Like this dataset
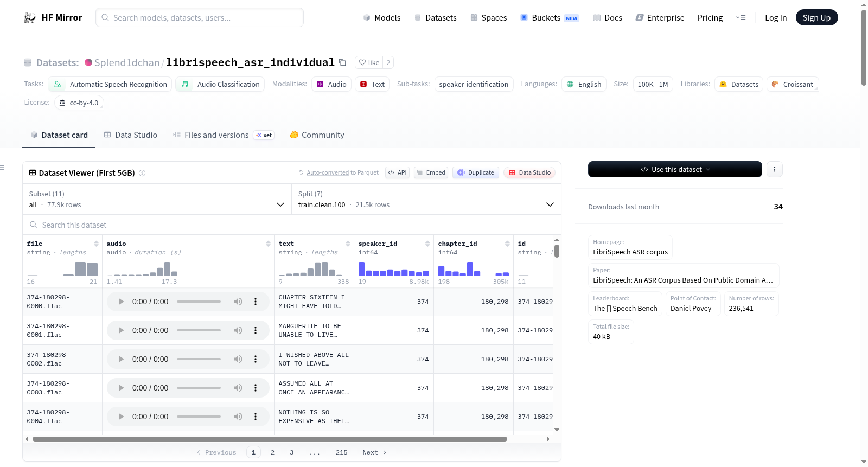The image size is (868, 467). point(369,62)
